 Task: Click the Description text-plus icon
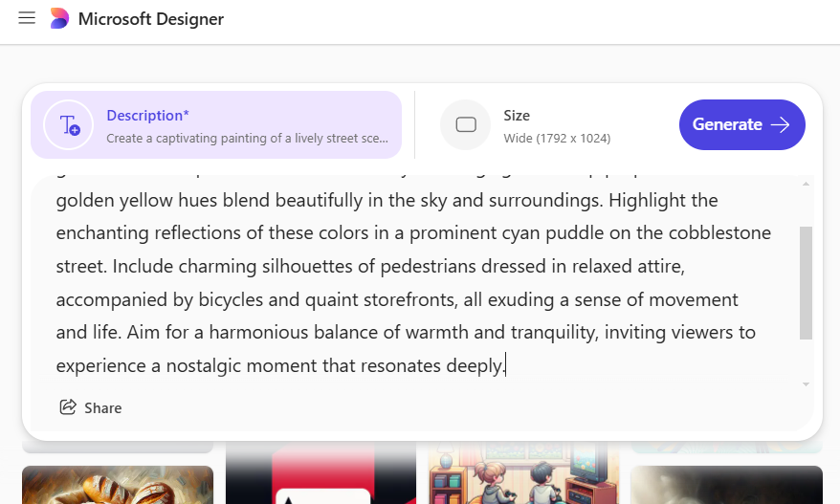[69, 124]
